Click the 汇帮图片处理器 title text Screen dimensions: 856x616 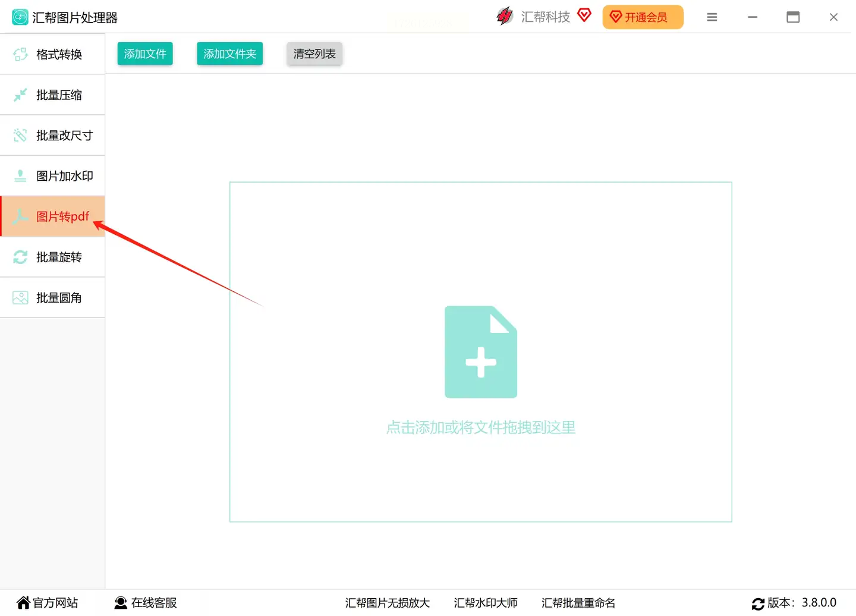[x=75, y=18]
